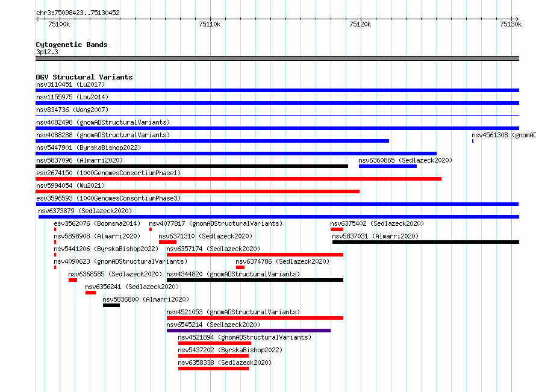The image size is (536, 392).
Task: Click the nsv3110451 (Lu2017) variant label
Action: (x=70, y=84)
